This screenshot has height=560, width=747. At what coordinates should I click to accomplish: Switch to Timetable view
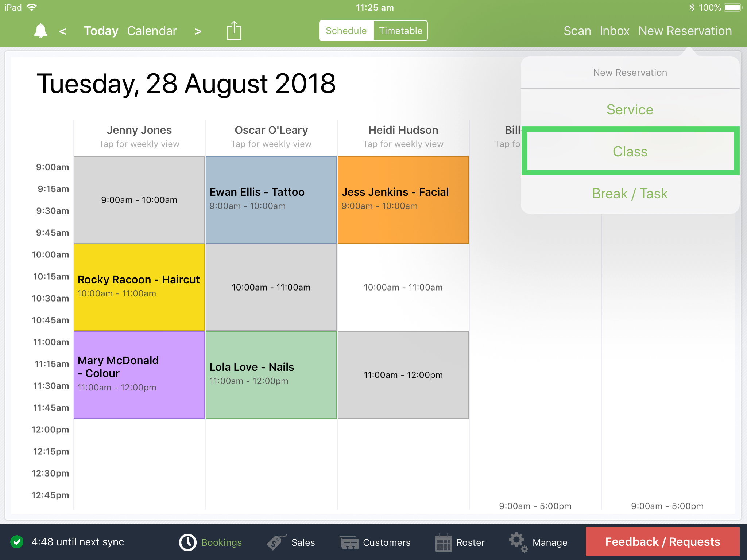[x=400, y=31]
